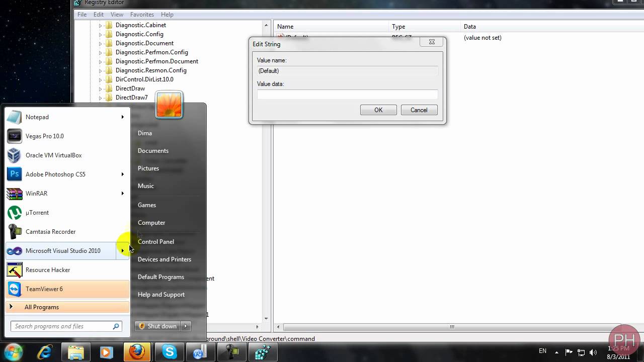Click the Shut down button
This screenshot has width=644, height=362.
(x=157, y=326)
